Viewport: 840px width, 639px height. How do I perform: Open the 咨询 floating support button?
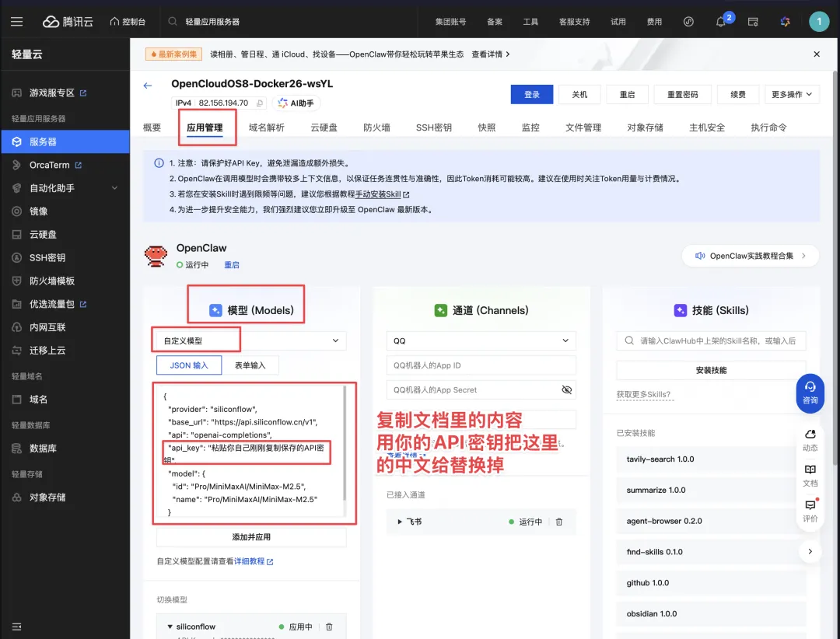(x=810, y=393)
